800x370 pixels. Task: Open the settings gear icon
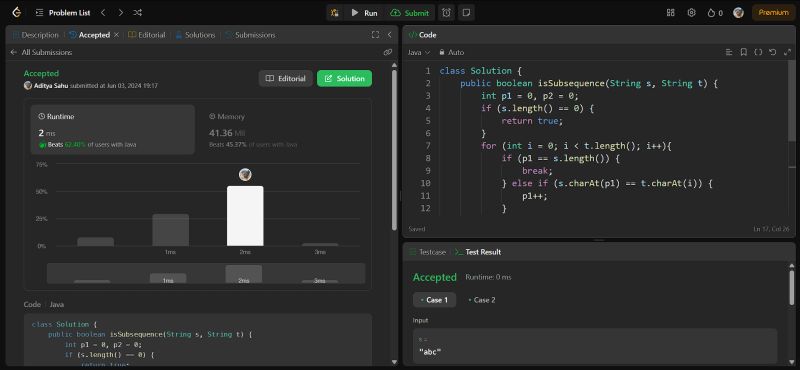691,13
